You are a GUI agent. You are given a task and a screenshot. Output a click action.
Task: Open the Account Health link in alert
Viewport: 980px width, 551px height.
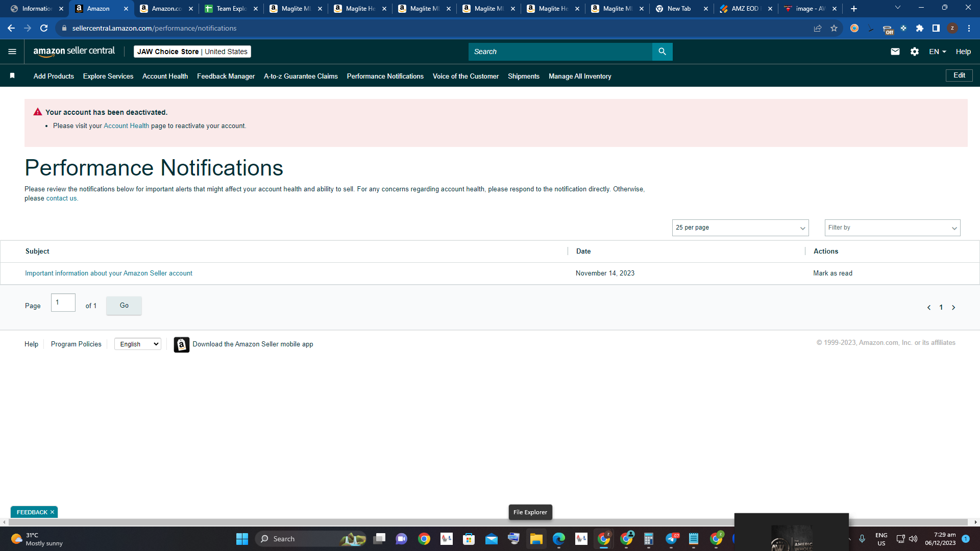click(x=126, y=126)
